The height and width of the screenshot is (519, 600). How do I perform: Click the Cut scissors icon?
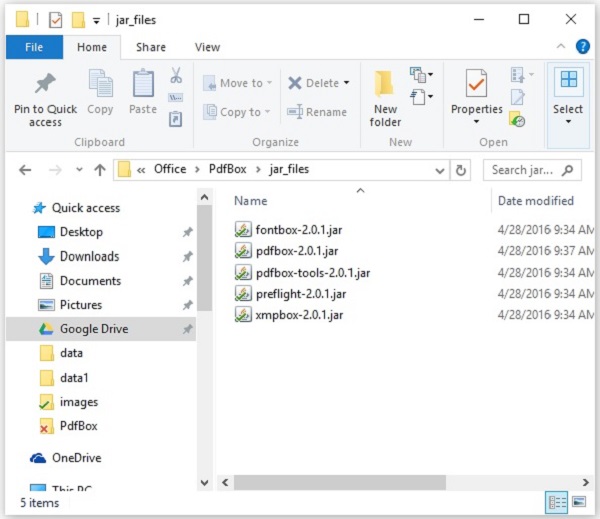176,75
